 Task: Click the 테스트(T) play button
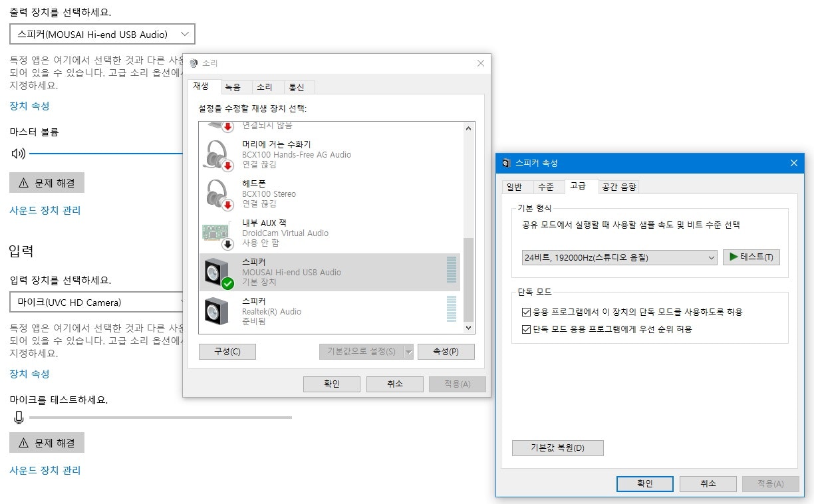pyautogui.click(x=751, y=257)
